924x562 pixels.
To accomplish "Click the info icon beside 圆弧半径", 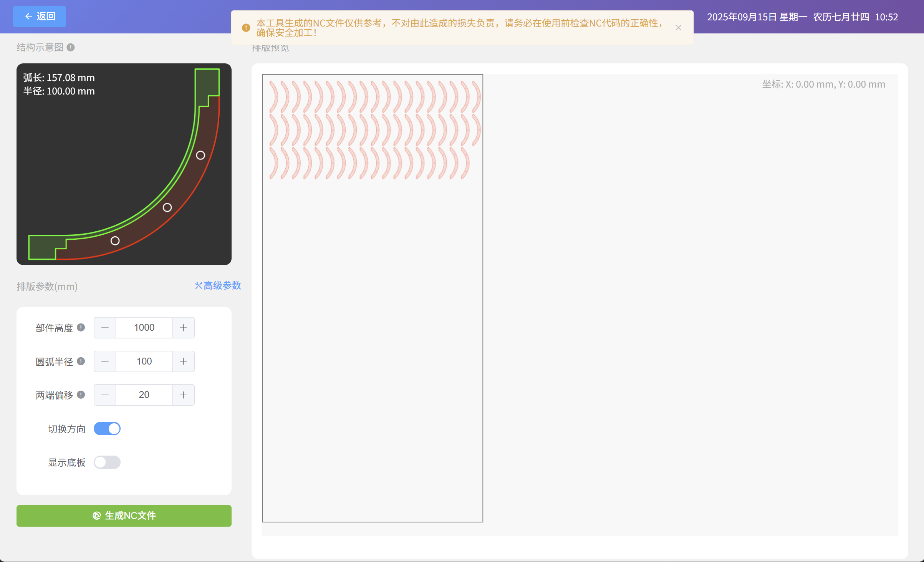I will click(81, 361).
